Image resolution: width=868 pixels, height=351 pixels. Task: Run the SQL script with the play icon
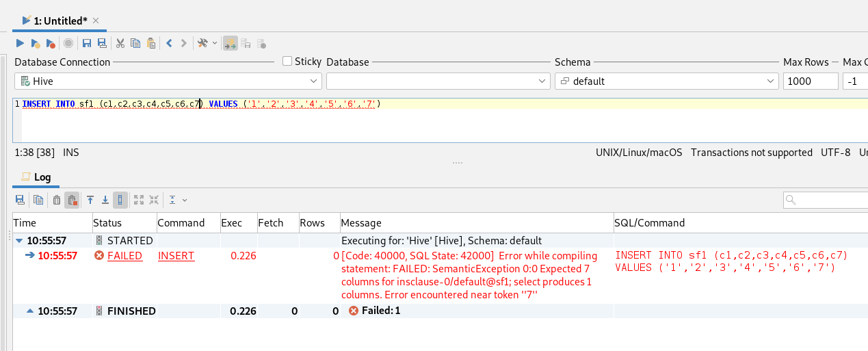20,43
